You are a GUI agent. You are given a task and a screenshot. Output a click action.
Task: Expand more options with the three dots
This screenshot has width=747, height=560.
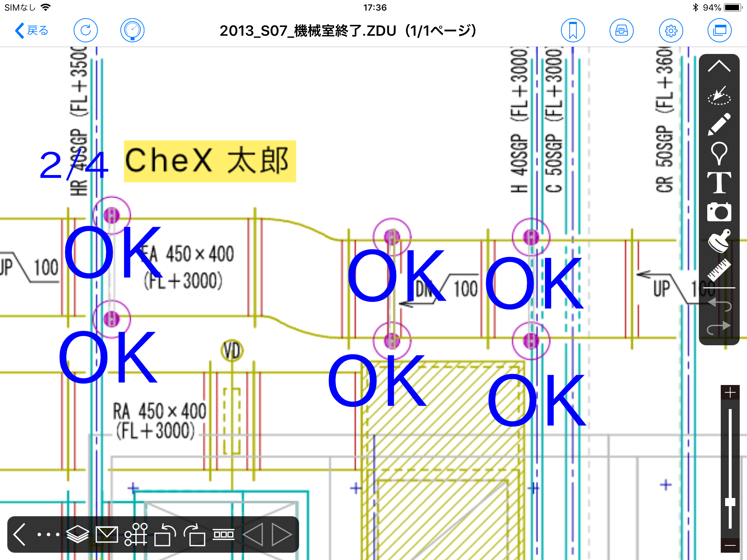pyautogui.click(x=48, y=534)
